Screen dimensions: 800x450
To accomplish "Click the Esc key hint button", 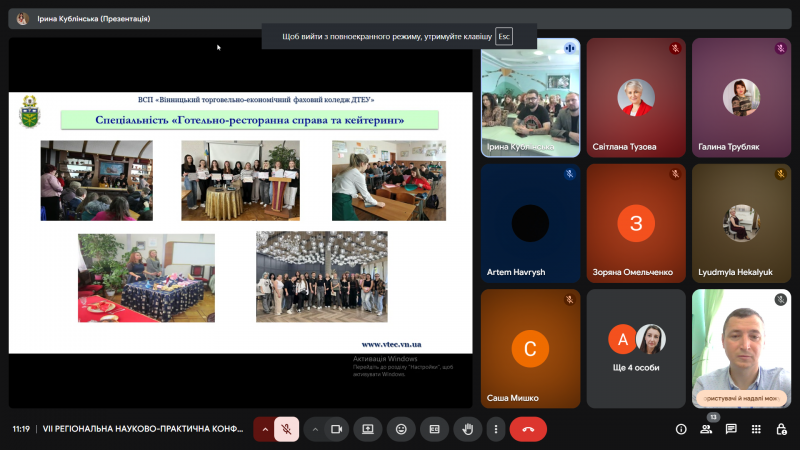I will pyautogui.click(x=504, y=36).
